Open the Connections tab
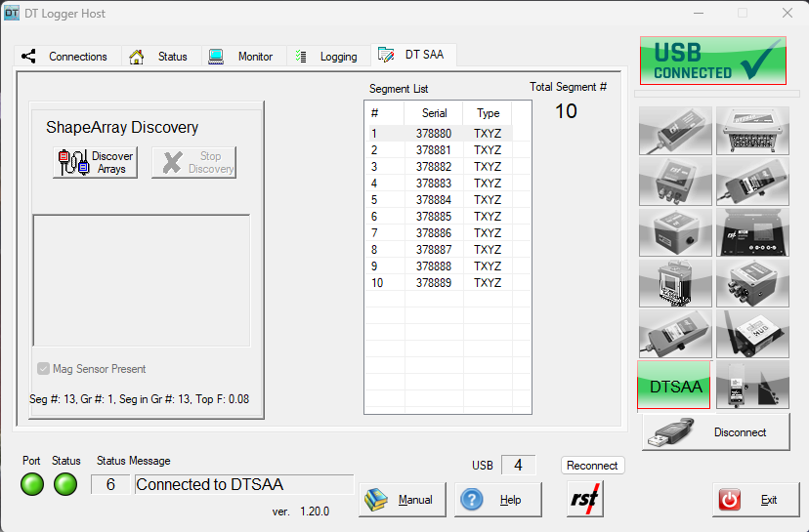This screenshot has width=809, height=532. 67,57
